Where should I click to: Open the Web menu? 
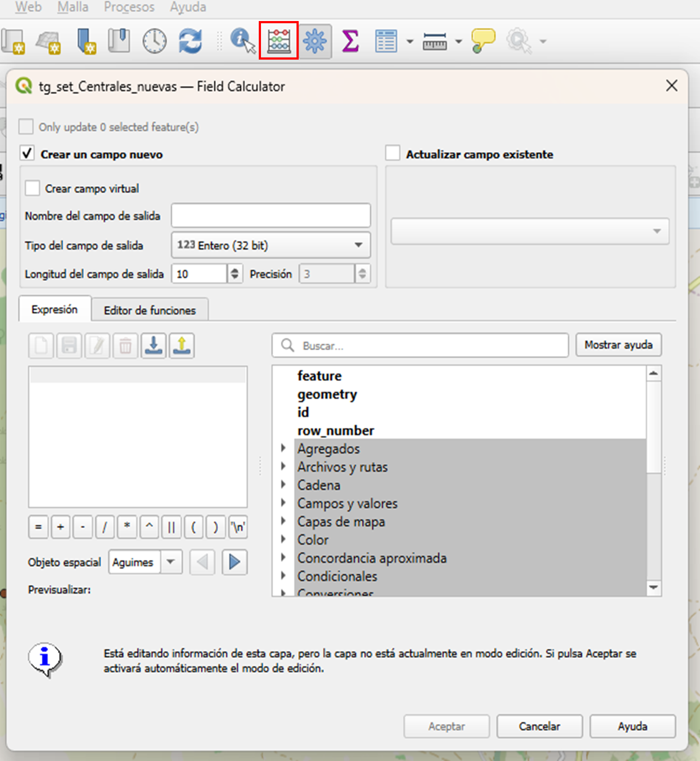(29, 7)
